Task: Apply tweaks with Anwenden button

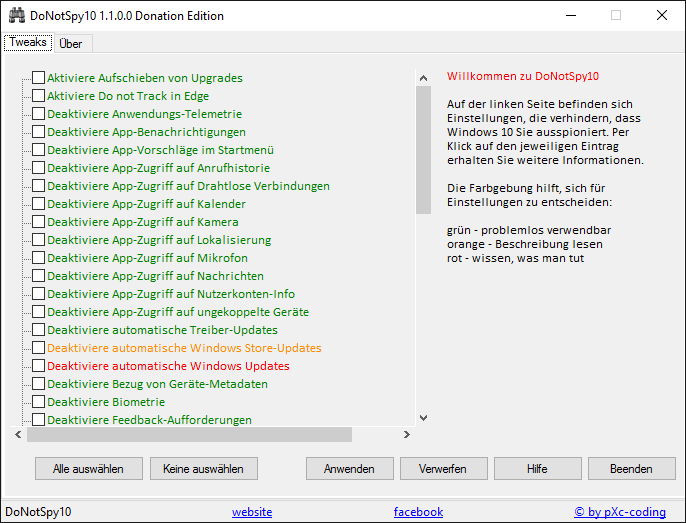Action: 350,469
